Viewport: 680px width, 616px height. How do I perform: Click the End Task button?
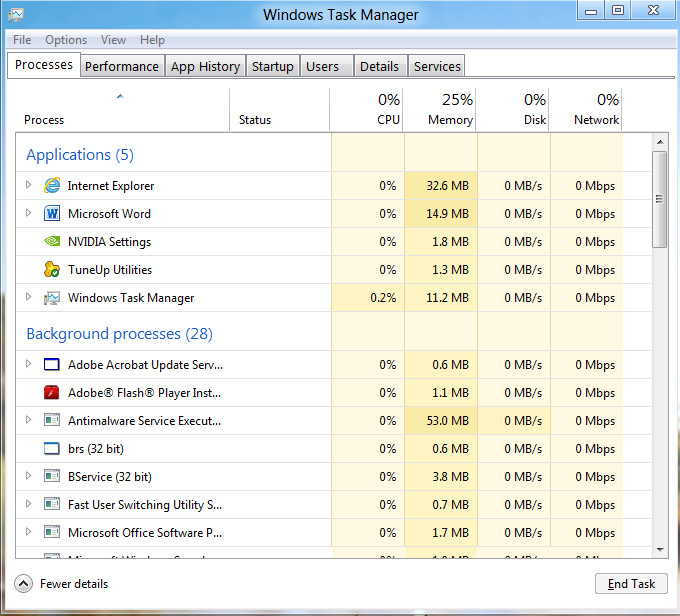click(631, 584)
